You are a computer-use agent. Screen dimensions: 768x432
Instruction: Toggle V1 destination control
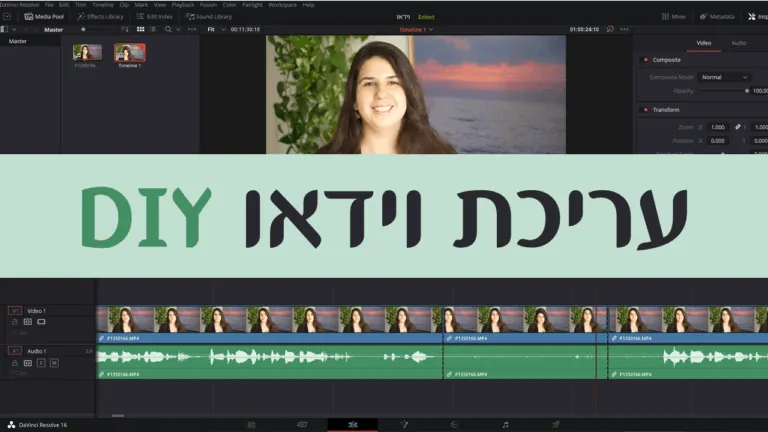[15, 311]
